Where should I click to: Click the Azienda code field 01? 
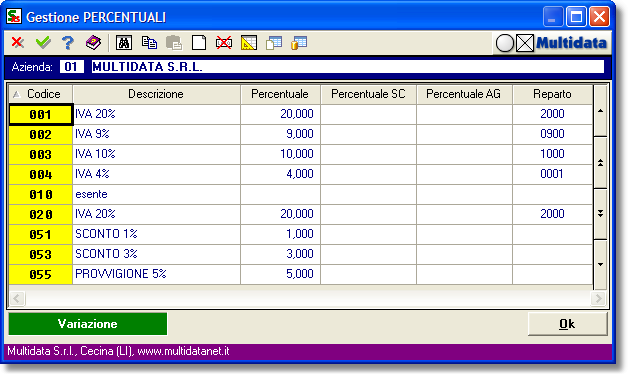[72, 66]
